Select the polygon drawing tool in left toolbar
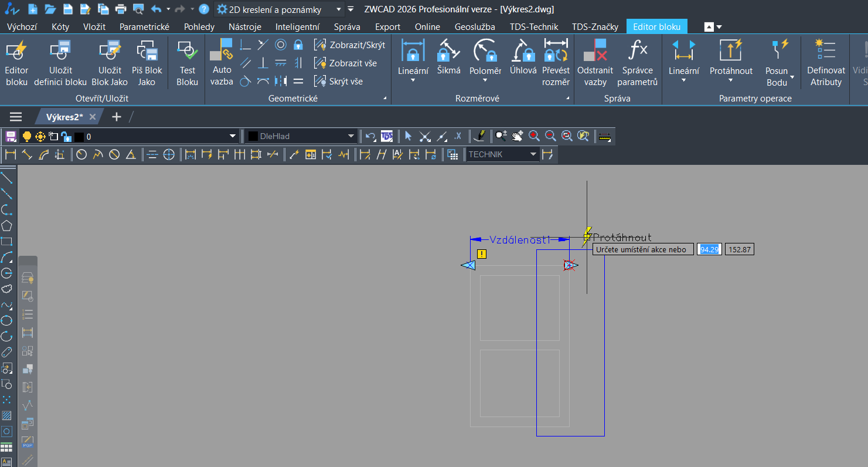 coord(6,225)
